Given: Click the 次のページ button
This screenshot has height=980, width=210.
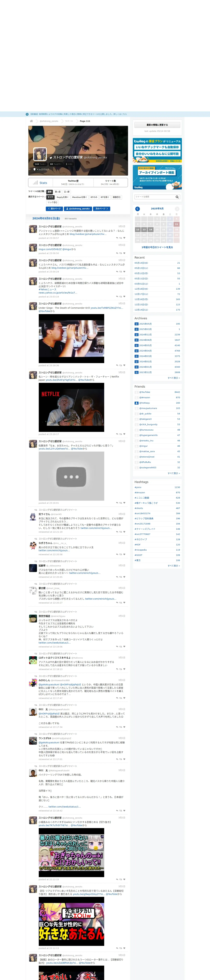Looking at the screenshot, I should click(102, 209).
